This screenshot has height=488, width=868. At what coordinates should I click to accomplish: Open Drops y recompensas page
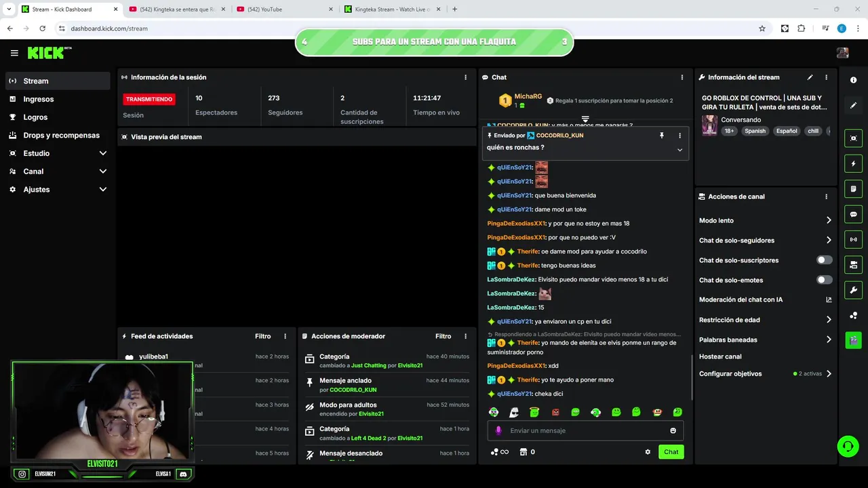tap(58, 135)
